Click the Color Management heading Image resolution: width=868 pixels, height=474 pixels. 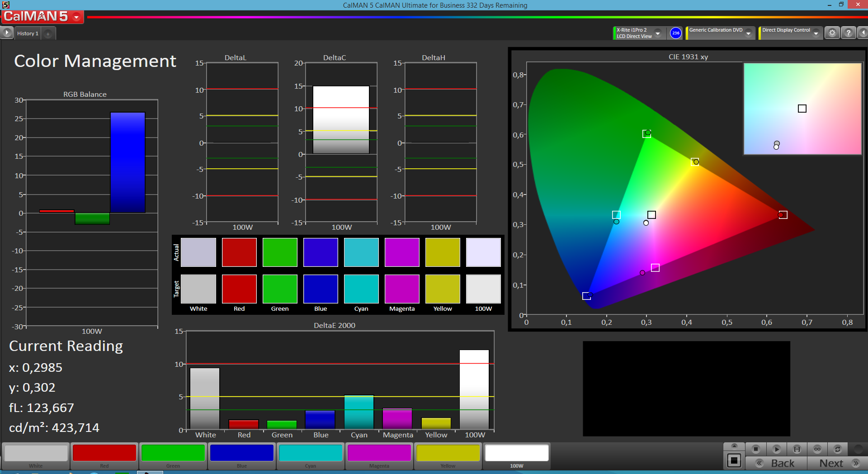point(95,61)
